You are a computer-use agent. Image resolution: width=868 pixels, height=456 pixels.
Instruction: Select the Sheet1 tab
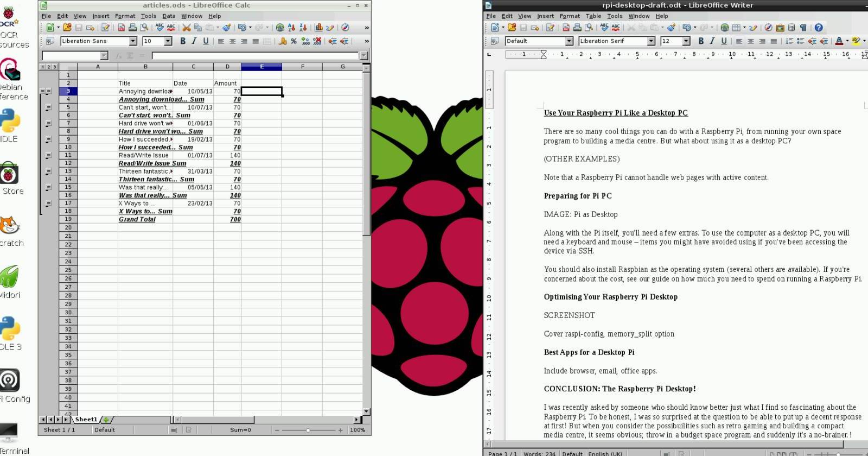coord(86,420)
